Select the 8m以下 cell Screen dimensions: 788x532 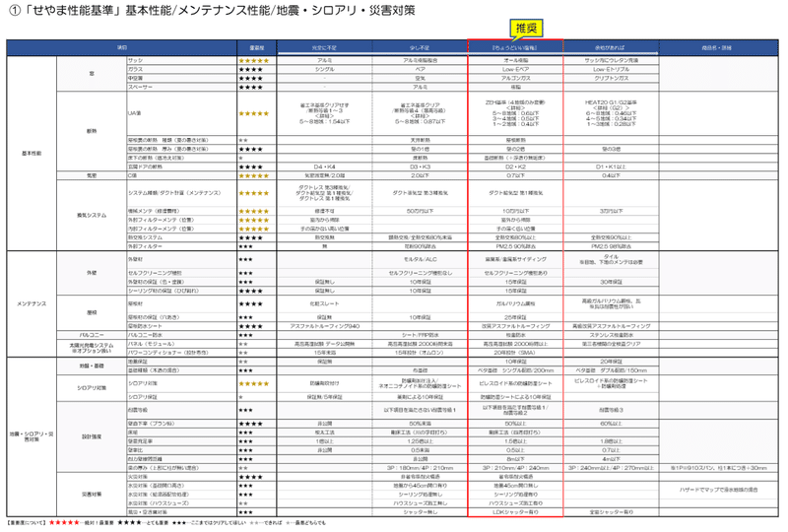(x=515, y=459)
